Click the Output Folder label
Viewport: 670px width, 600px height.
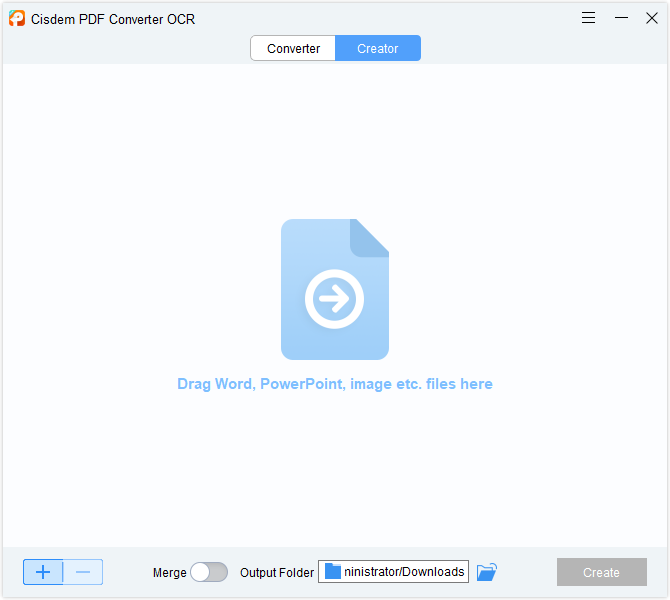coord(277,573)
